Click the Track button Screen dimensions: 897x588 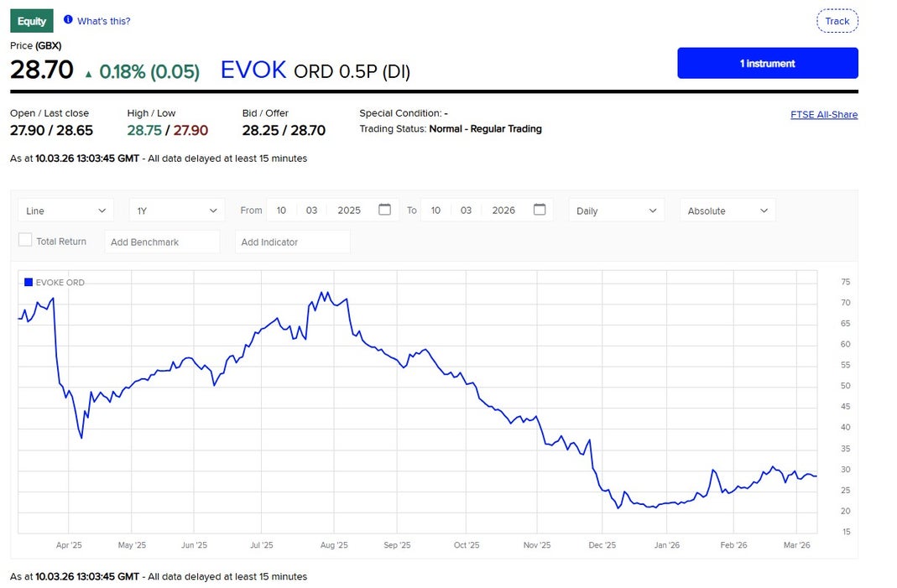coord(837,21)
